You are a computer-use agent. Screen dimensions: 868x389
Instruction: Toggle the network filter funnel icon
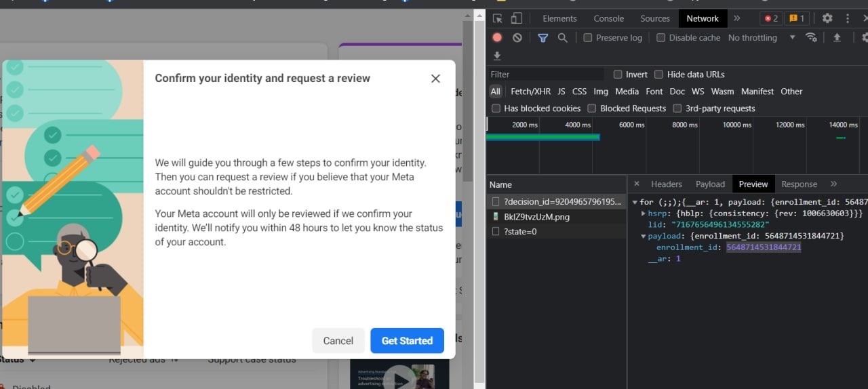click(542, 37)
